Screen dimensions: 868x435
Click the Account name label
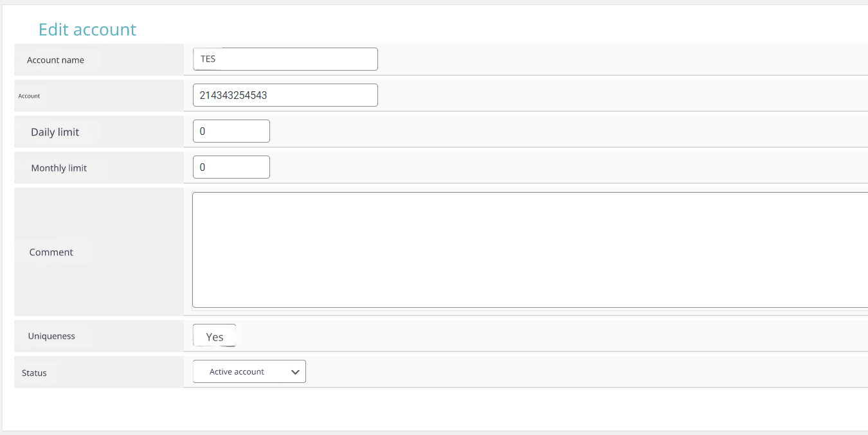[x=55, y=60]
